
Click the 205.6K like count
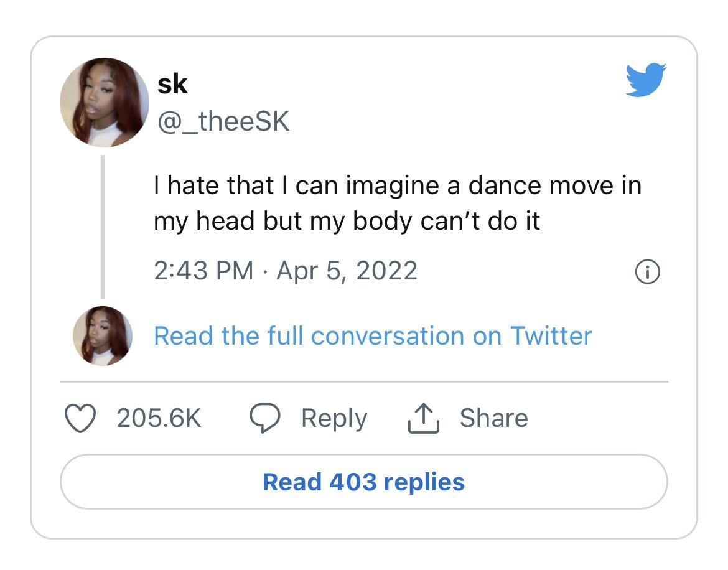click(x=159, y=418)
